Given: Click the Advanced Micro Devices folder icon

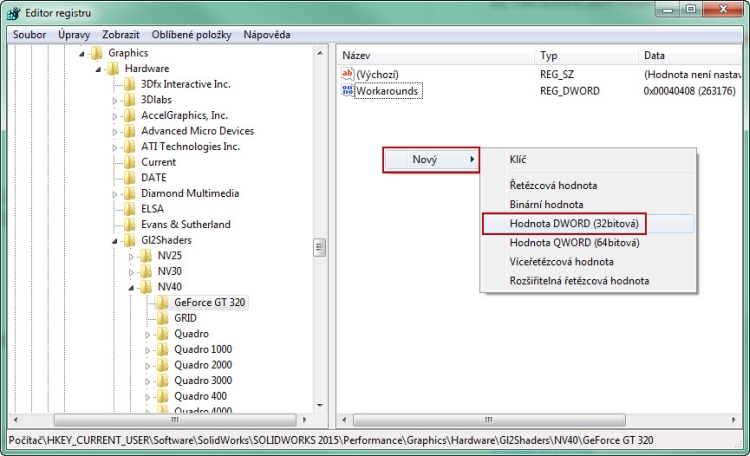Looking at the screenshot, I should [x=129, y=131].
